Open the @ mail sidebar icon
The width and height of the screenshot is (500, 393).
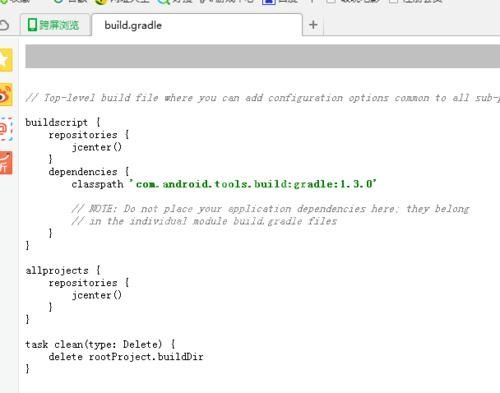tap(6, 129)
